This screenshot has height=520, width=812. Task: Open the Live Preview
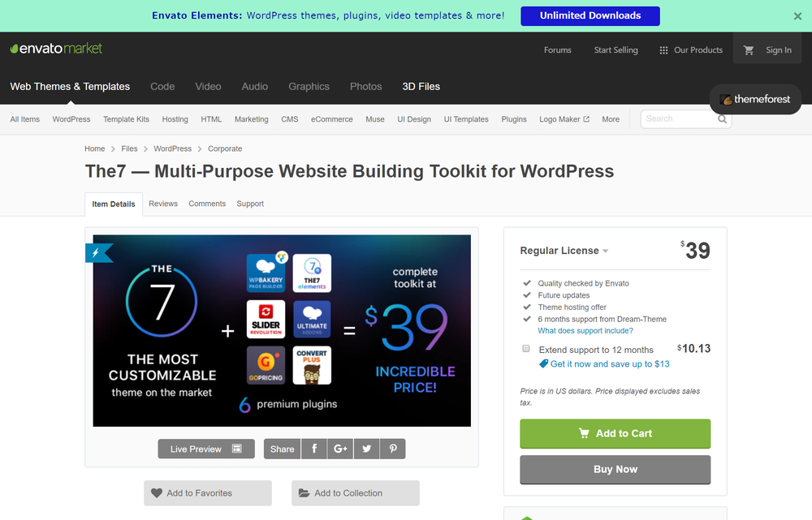click(206, 449)
